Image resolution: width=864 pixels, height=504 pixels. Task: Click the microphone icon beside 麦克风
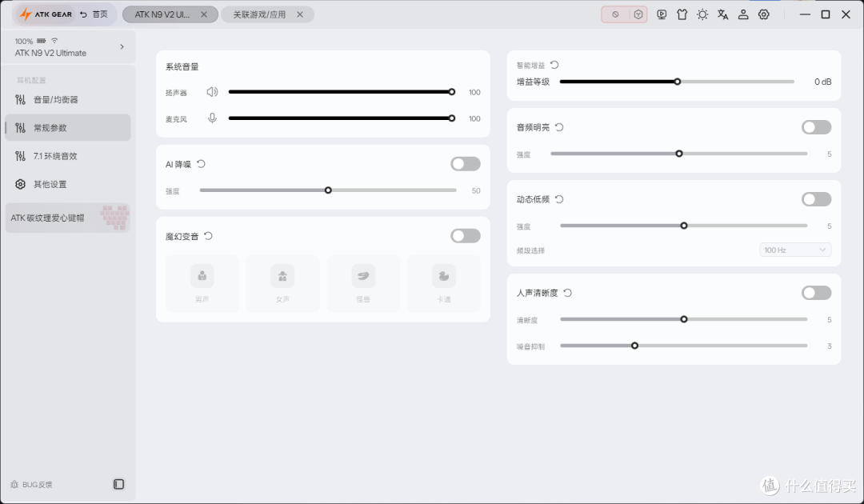pyautogui.click(x=212, y=118)
